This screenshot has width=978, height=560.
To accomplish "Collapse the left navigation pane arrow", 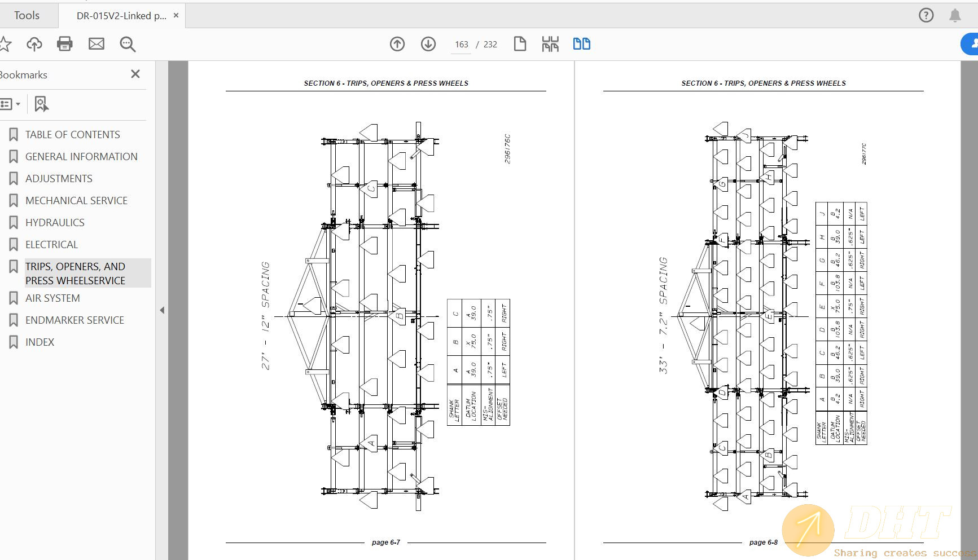I will [x=162, y=310].
